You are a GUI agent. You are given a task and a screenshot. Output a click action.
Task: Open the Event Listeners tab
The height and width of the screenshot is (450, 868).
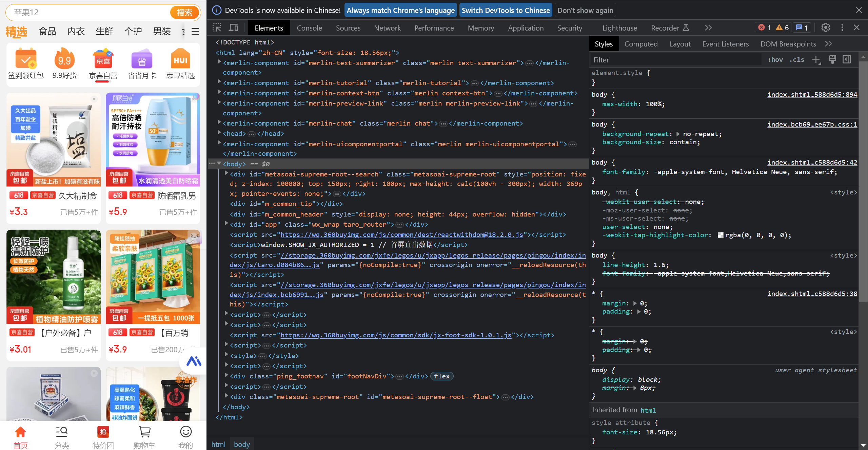[x=725, y=44]
